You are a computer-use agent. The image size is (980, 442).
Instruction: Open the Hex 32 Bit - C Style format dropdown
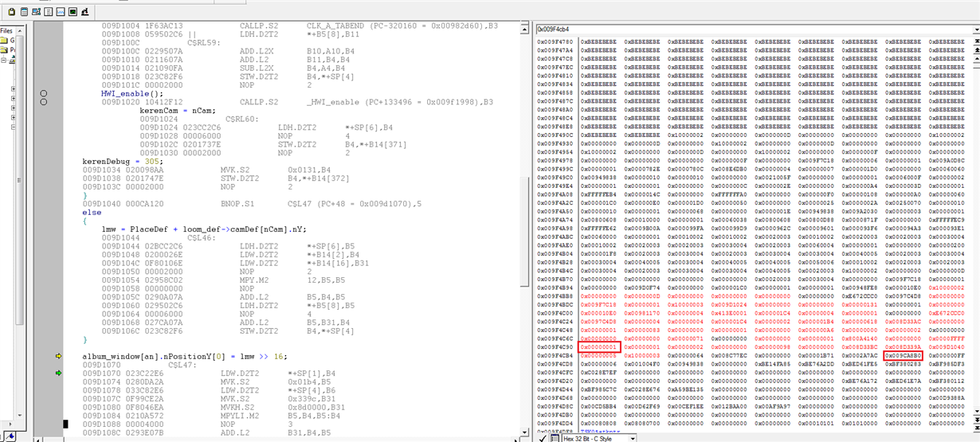point(633,438)
